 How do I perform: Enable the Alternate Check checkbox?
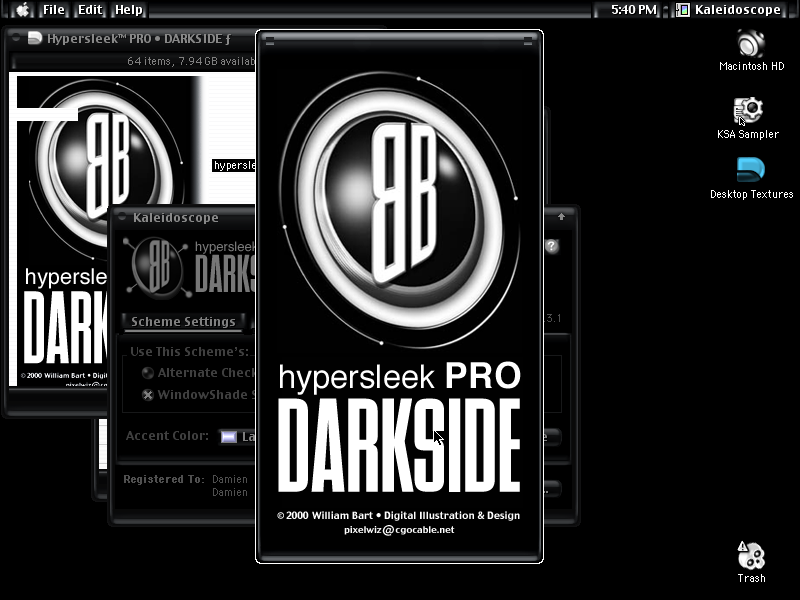tap(147, 373)
